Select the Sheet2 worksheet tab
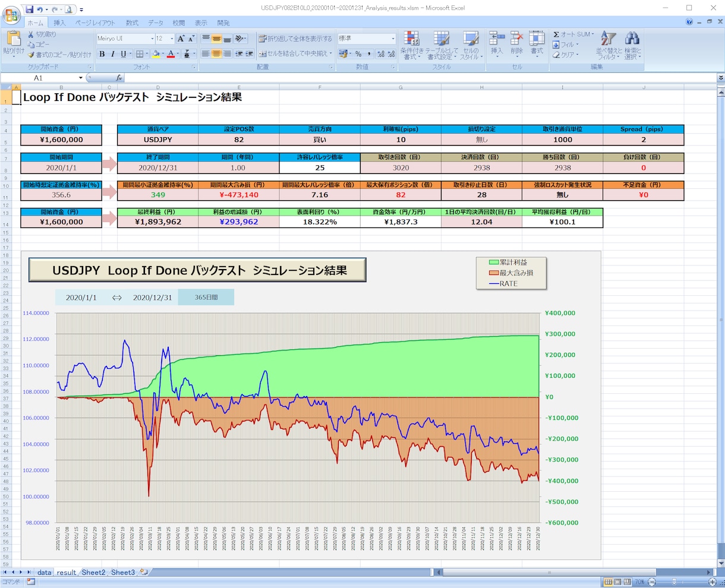725x588 pixels. click(93, 573)
